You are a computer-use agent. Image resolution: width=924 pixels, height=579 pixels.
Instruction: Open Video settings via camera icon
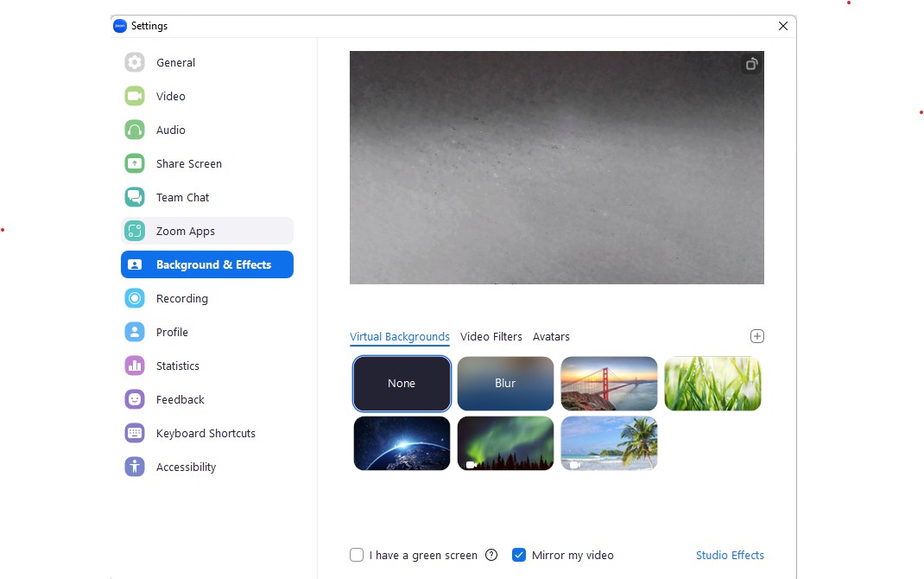pyautogui.click(x=134, y=96)
